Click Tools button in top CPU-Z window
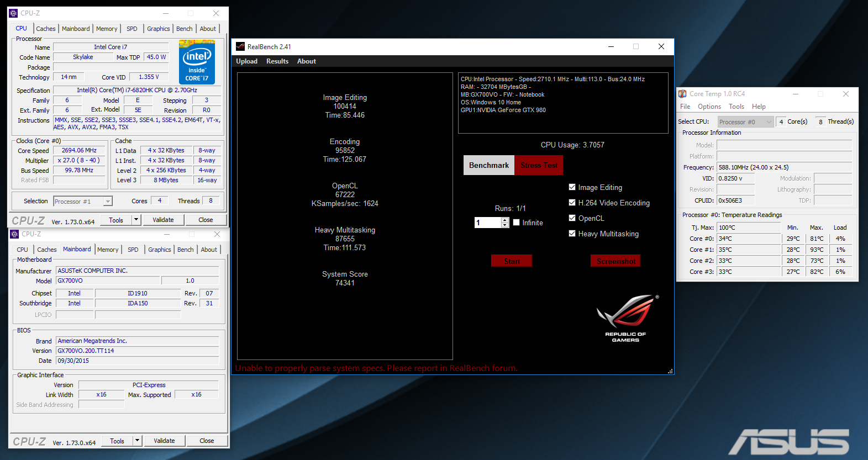 [x=116, y=220]
